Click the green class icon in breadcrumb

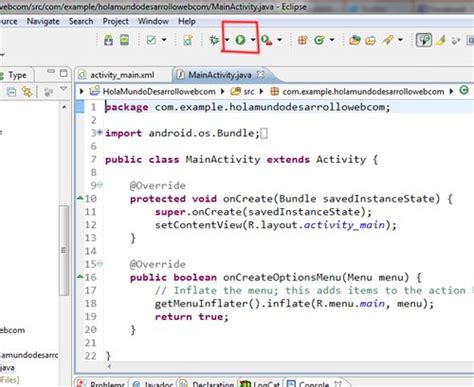(464, 90)
